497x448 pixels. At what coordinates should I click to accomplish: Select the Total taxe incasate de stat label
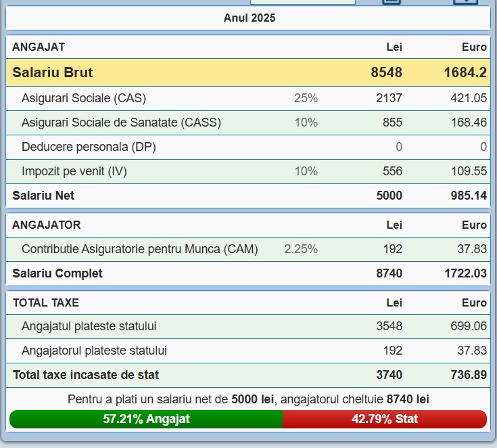86,375
